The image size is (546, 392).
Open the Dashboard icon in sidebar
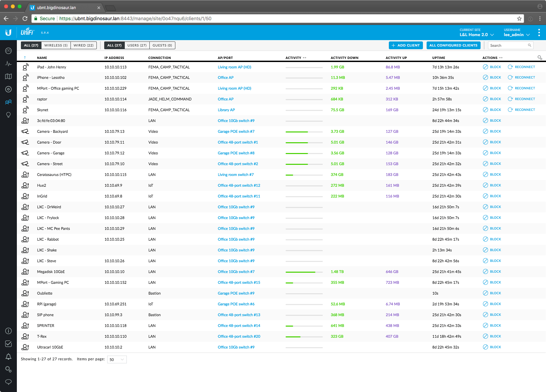coord(8,51)
